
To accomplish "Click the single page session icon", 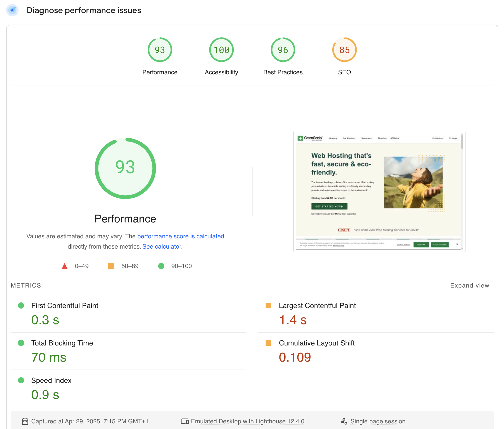I will [x=344, y=421].
